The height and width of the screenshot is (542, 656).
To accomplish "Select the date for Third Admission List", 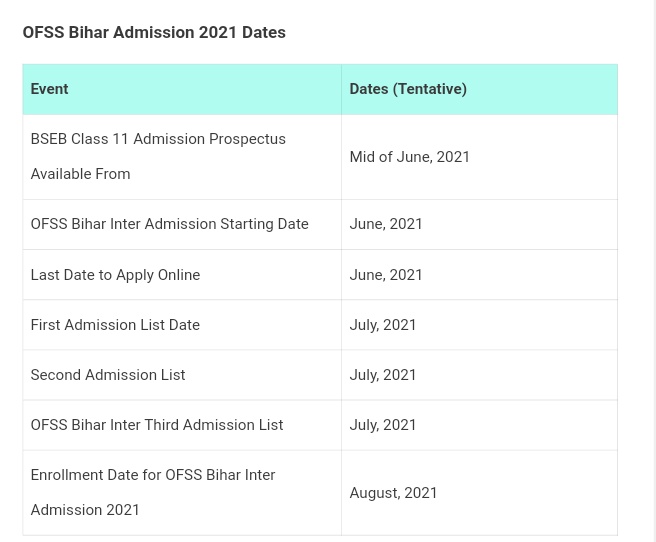I will coord(383,425).
